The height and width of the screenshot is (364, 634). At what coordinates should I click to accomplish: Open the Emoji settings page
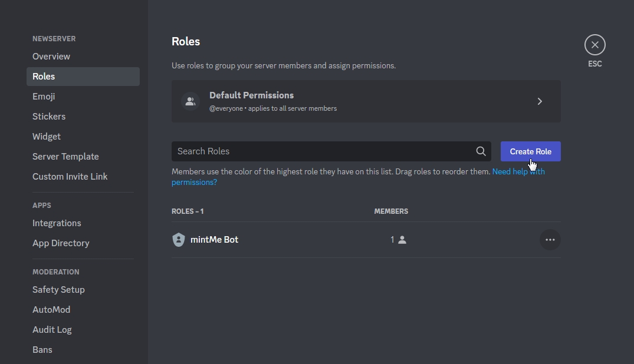[44, 97]
